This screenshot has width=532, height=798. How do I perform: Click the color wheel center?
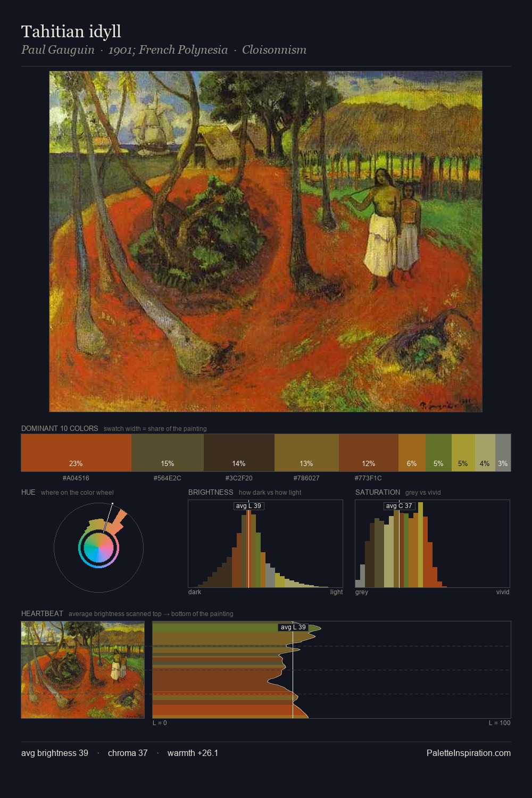[98, 547]
